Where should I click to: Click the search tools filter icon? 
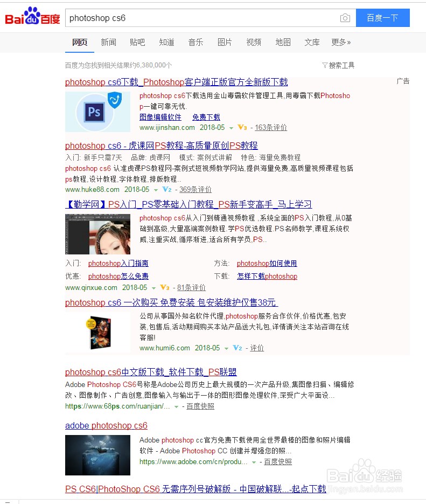coord(325,66)
